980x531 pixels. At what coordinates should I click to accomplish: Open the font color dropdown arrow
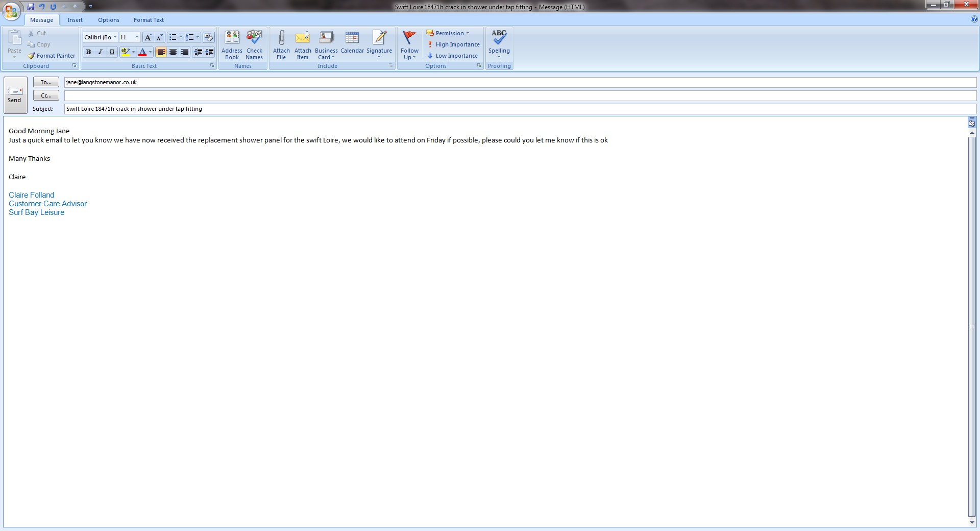click(150, 52)
